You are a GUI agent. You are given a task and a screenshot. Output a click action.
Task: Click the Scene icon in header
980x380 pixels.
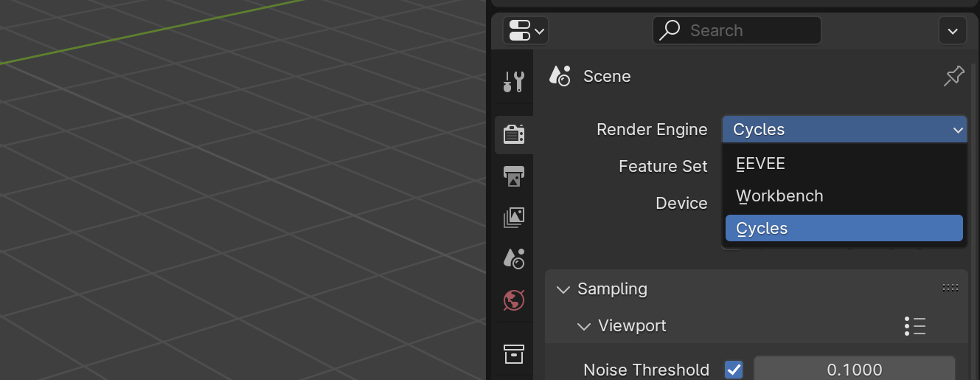(560, 76)
